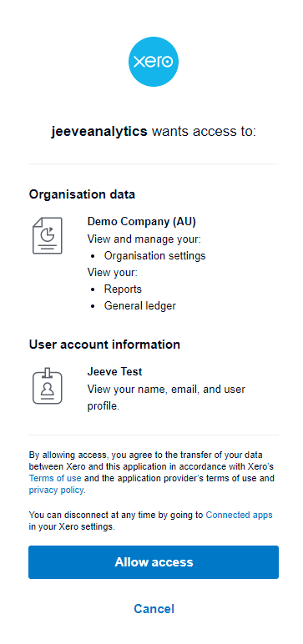This screenshot has width=303, height=644.
Task: Click the Demo Company (AU) organisation name
Action: point(141,222)
